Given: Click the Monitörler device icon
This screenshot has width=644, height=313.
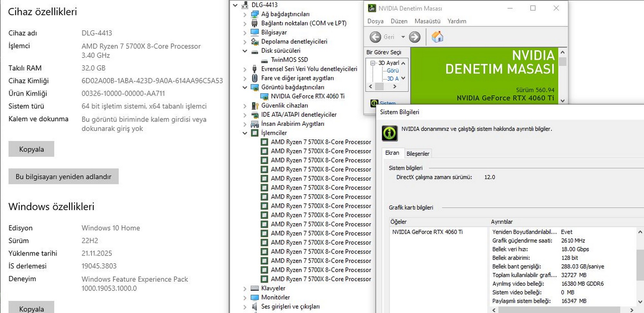Looking at the screenshot, I should (255, 297).
